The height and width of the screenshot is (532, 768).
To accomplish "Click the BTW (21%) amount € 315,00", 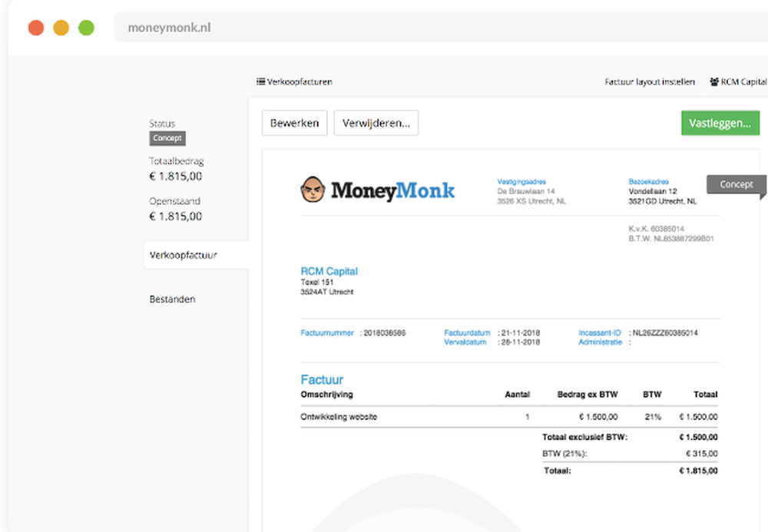I will (702, 454).
